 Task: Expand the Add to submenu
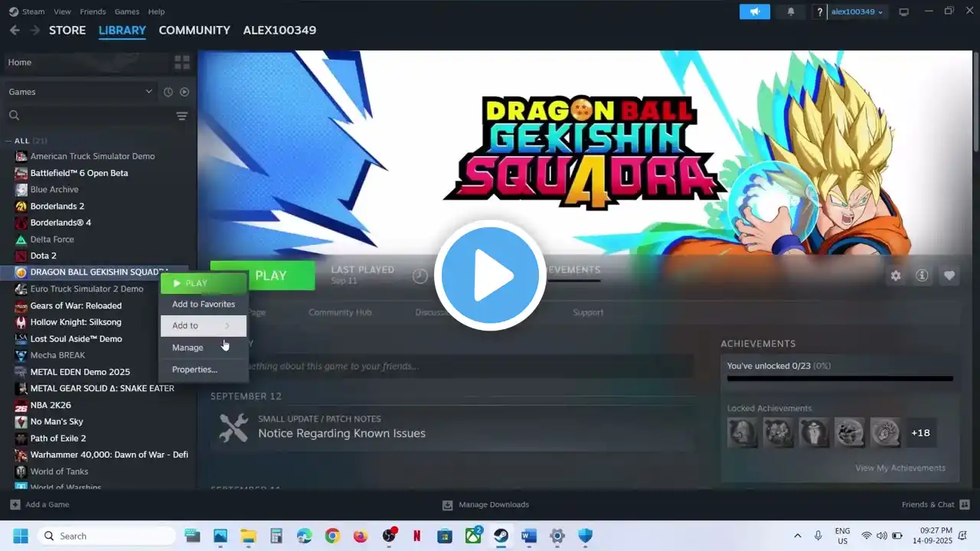click(203, 326)
